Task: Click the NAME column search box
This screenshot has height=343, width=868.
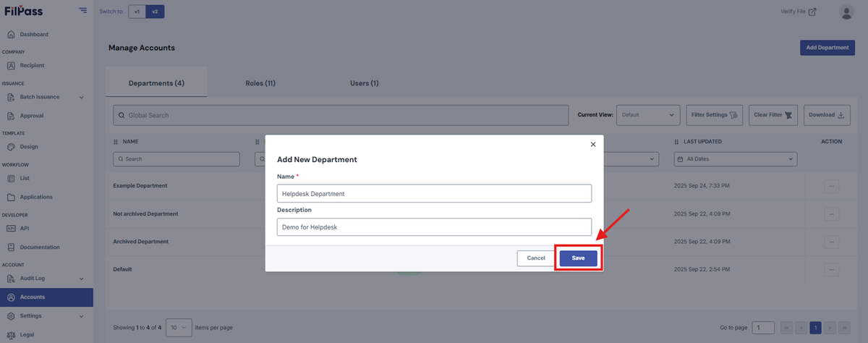Action: click(x=176, y=158)
